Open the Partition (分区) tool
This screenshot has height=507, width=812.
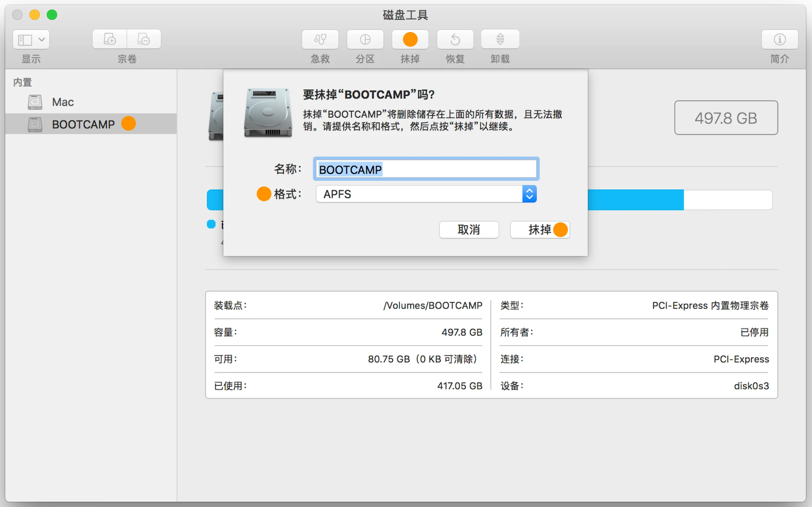(365, 39)
